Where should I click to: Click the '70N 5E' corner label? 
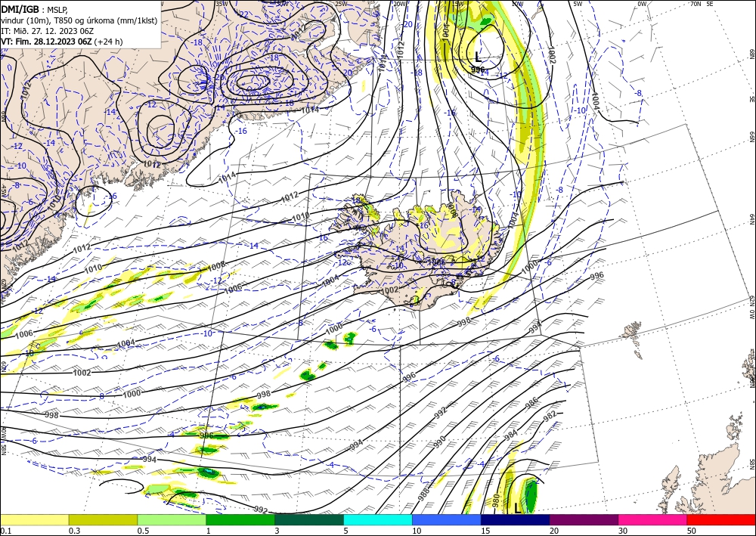[702, 4]
